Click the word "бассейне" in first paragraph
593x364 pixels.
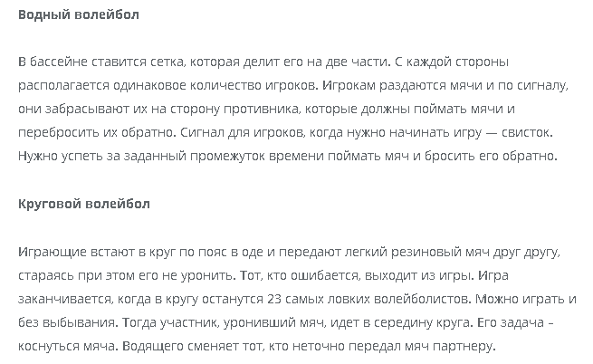click(57, 62)
